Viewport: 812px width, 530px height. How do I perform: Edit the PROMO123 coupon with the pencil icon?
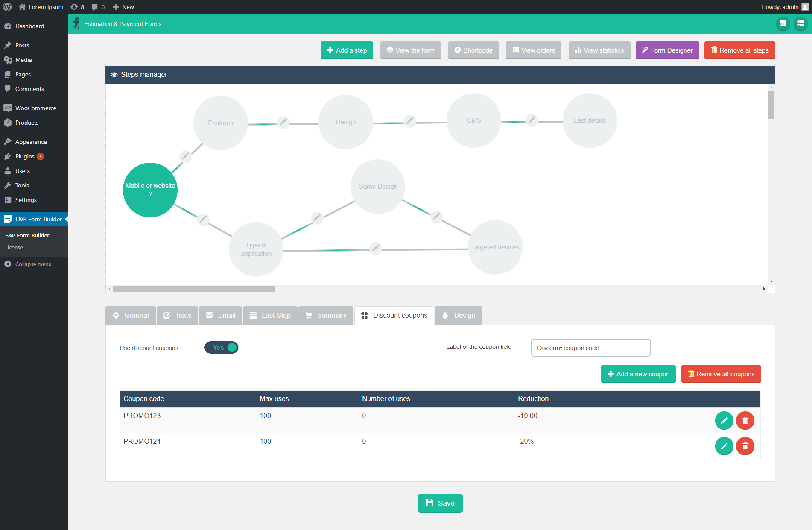(x=724, y=420)
